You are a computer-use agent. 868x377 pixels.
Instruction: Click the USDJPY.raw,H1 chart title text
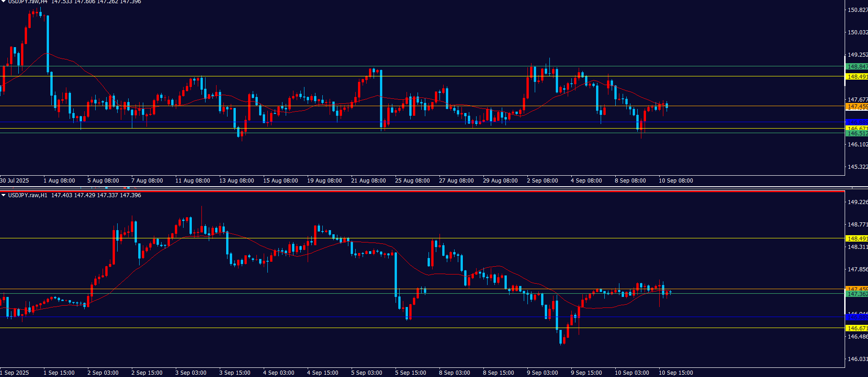click(x=27, y=195)
